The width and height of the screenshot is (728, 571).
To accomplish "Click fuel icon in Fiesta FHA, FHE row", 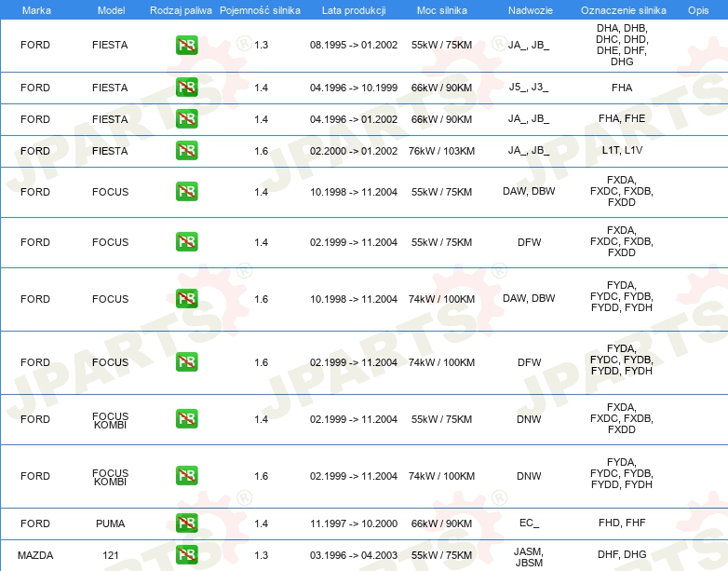I will (x=186, y=118).
